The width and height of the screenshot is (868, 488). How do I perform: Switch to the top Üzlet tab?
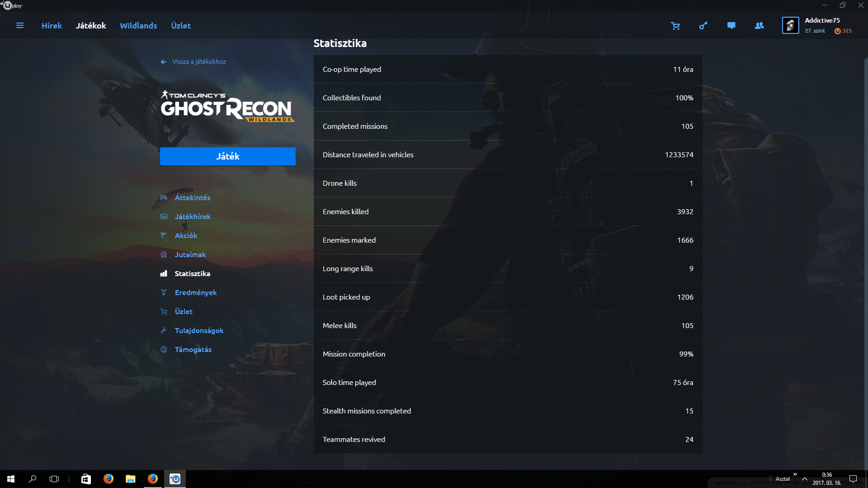pyautogui.click(x=181, y=26)
